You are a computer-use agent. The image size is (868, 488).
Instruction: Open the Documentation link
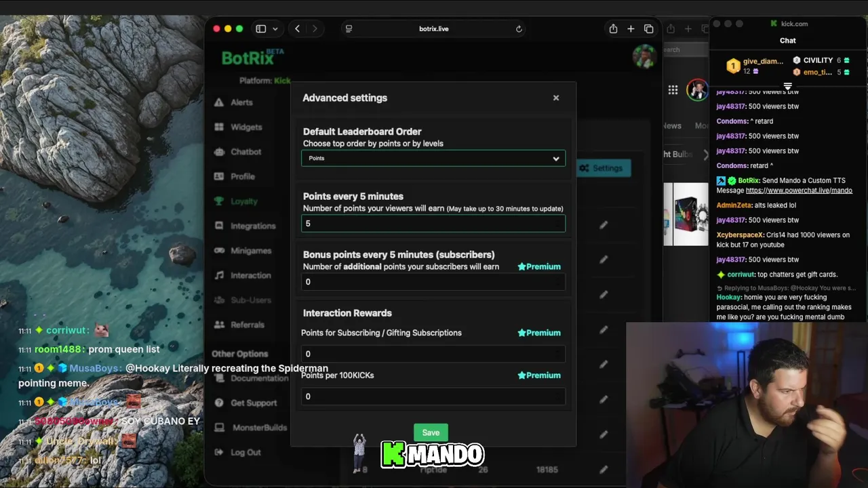point(259,378)
